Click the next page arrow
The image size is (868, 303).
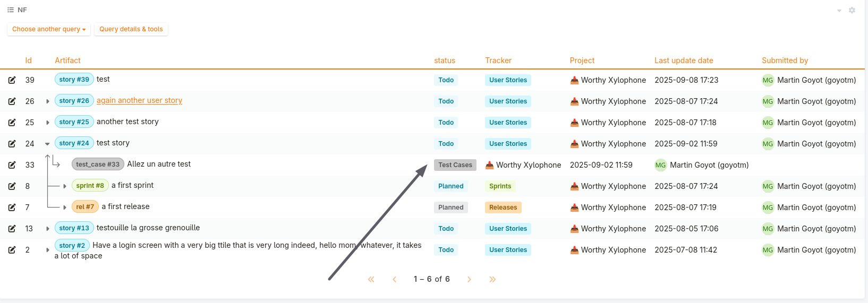469,279
